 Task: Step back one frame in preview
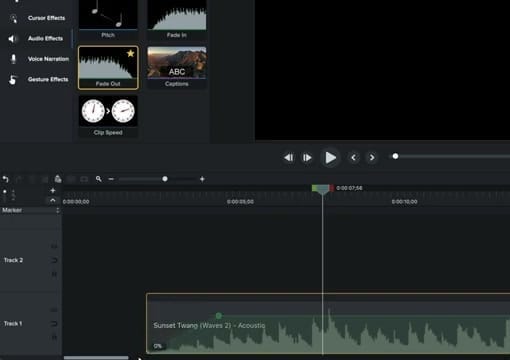pos(289,157)
